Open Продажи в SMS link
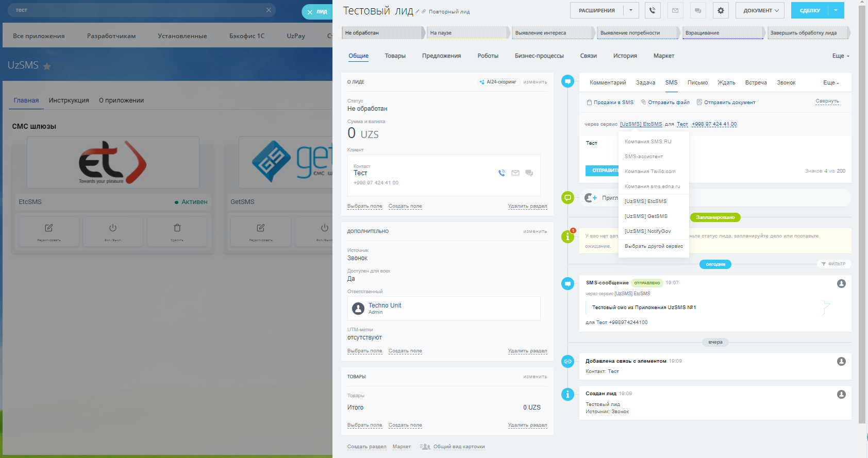This screenshot has width=868, height=458. tap(610, 103)
